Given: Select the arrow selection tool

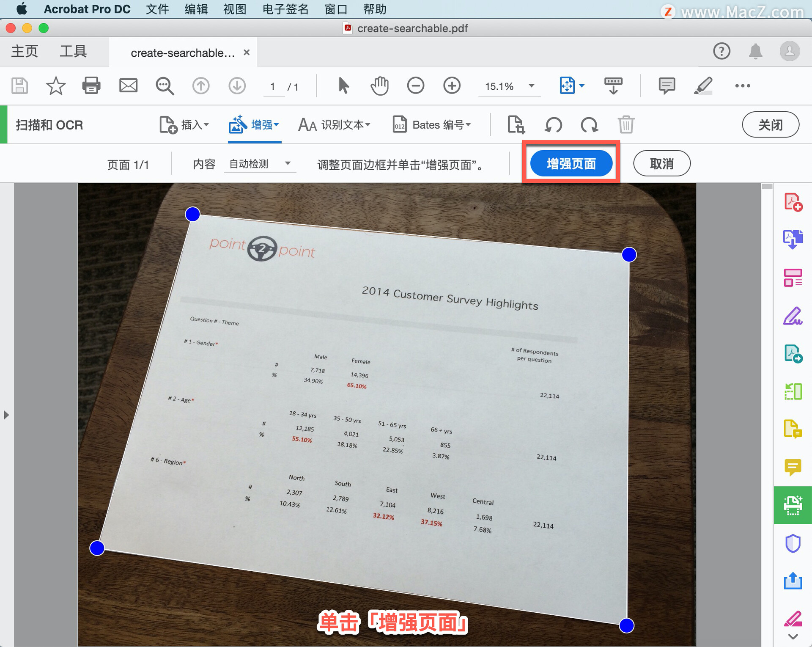Looking at the screenshot, I should [343, 86].
